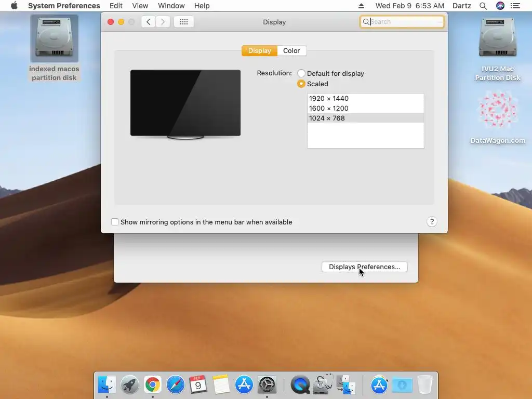Open Migration Assistant icon in the Dock

(345, 384)
